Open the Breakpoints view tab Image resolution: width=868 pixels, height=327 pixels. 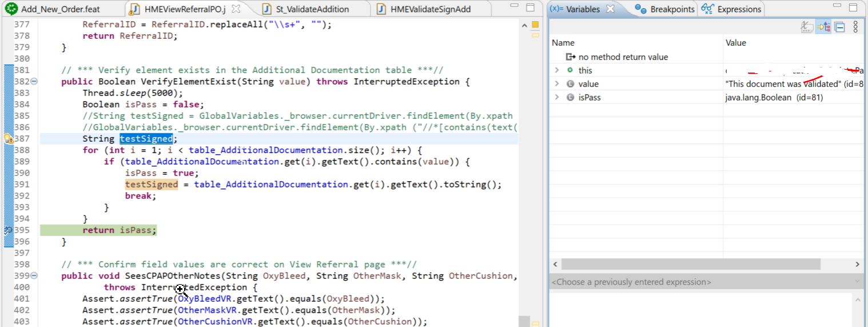(x=666, y=9)
